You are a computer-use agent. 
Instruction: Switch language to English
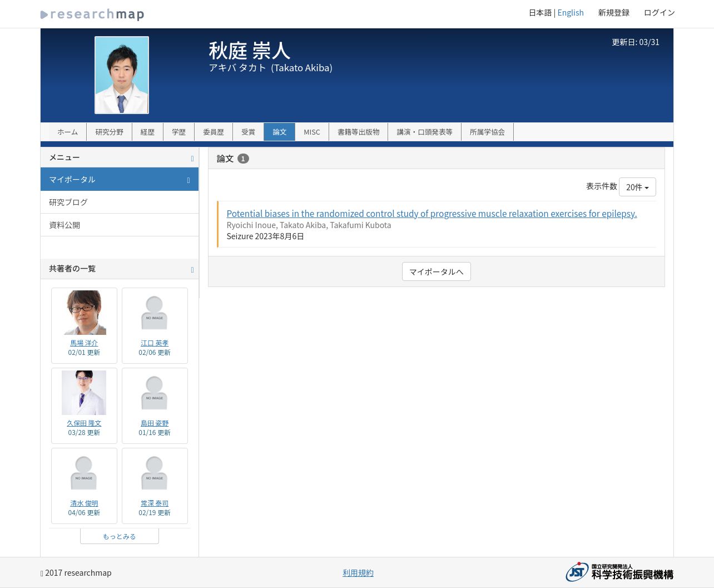click(571, 12)
